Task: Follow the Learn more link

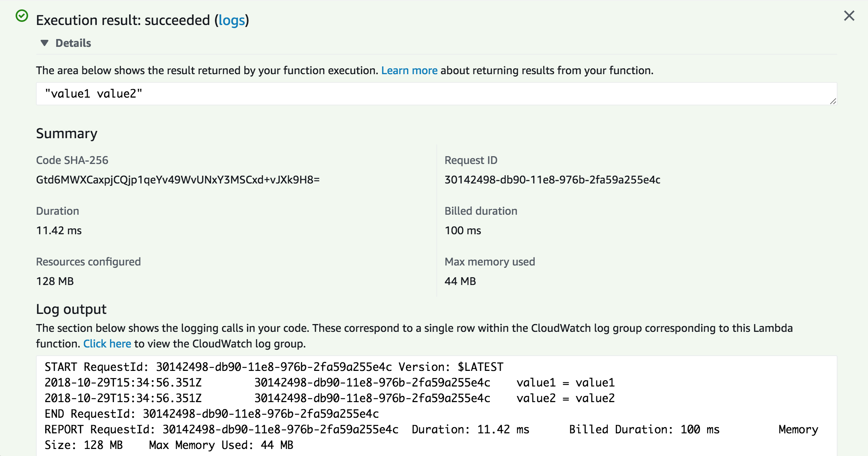Action: point(409,70)
